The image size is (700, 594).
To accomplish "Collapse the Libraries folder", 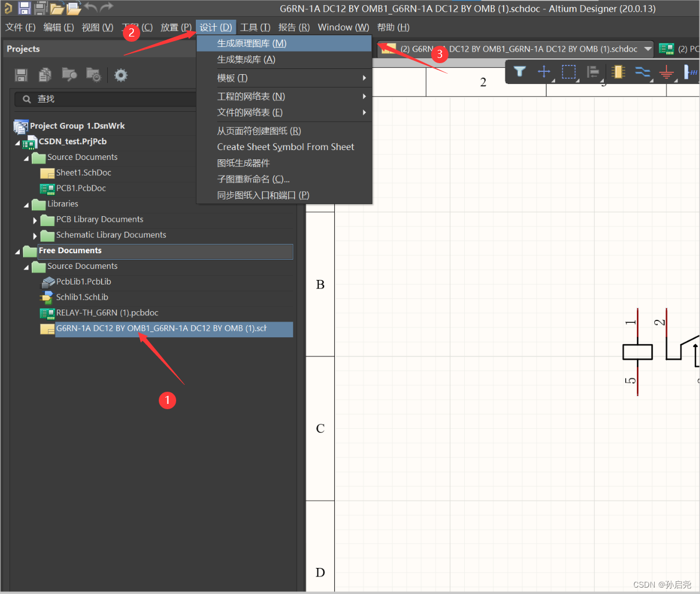I will (26, 205).
